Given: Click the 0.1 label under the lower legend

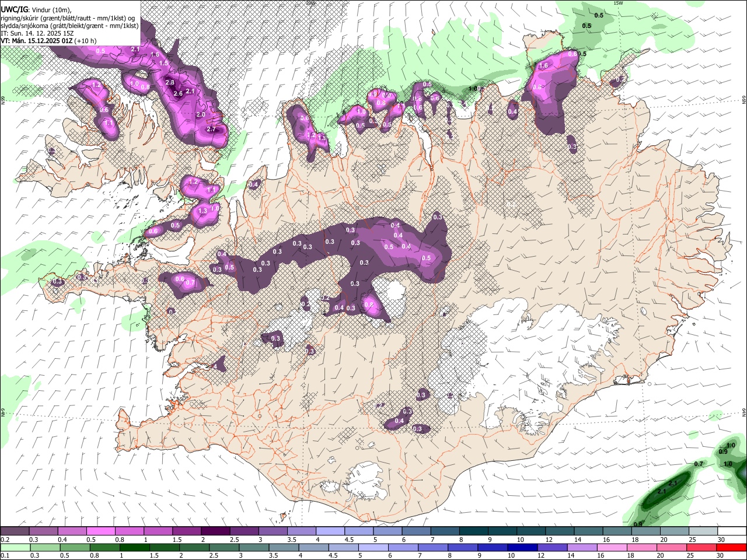Looking at the screenshot, I should [5, 555].
